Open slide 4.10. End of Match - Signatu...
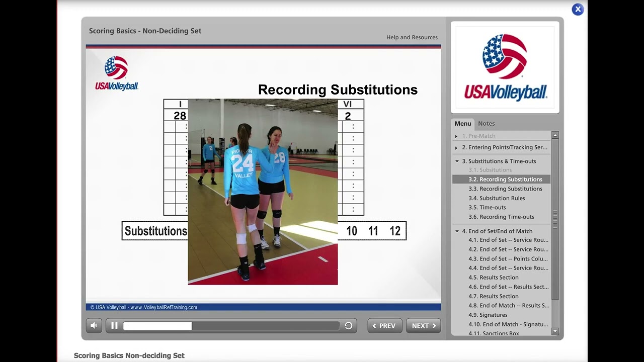This screenshot has width=644, height=362. 508,324
